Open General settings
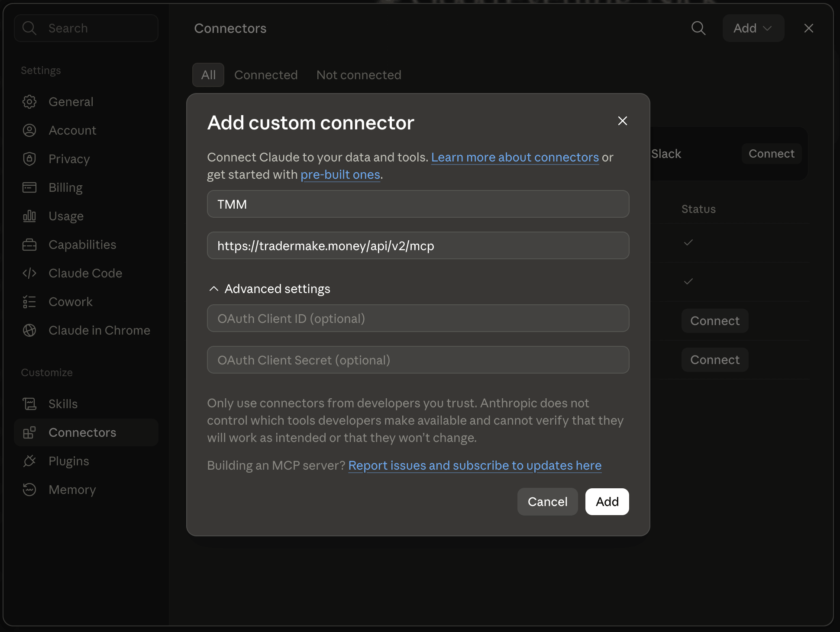Image resolution: width=840 pixels, height=632 pixels. [86, 102]
